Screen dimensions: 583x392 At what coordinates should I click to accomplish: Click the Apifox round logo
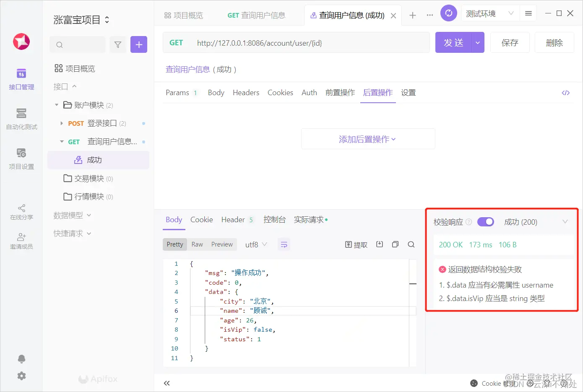click(x=21, y=42)
